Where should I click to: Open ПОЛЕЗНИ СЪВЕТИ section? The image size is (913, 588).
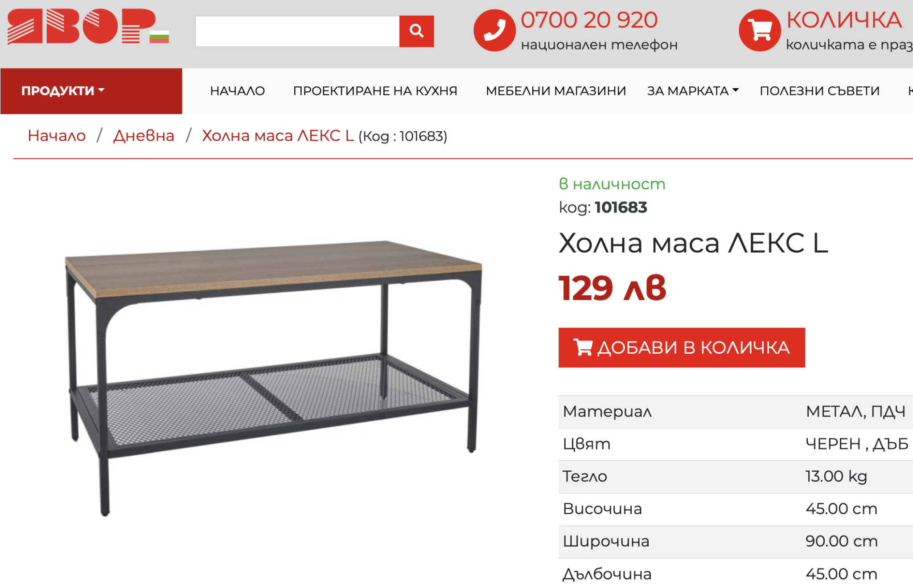pos(820,91)
